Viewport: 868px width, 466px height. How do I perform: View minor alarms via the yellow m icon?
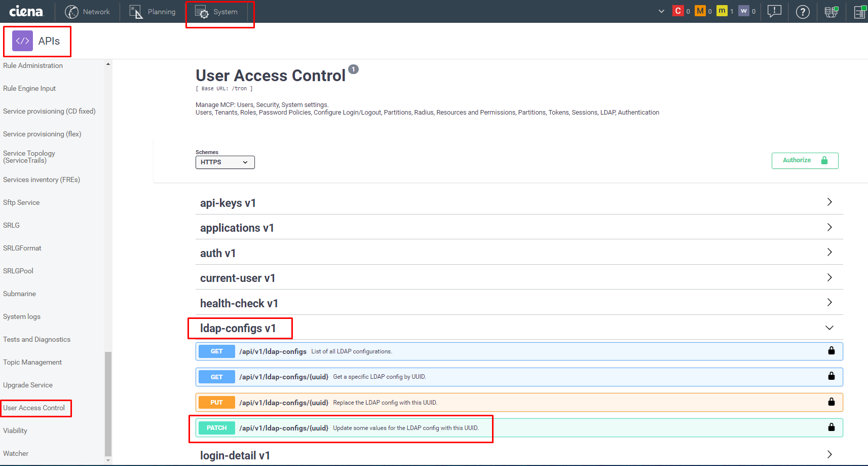pyautogui.click(x=722, y=10)
